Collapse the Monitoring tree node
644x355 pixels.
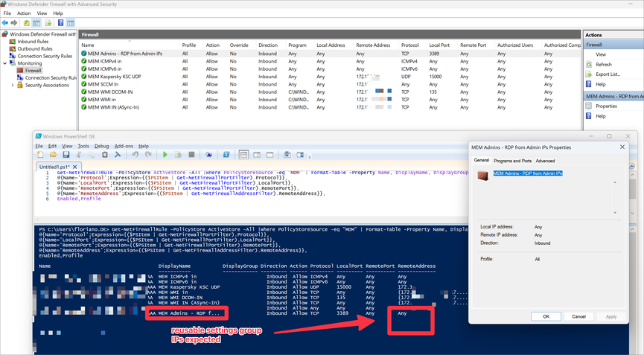[5, 63]
